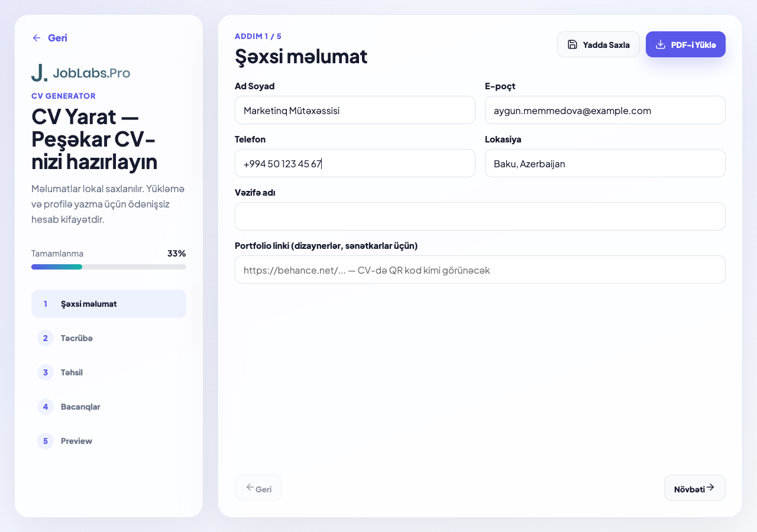This screenshot has height=532, width=757.
Task: Focus the empty Vəzifə adı field
Action: pos(480,216)
